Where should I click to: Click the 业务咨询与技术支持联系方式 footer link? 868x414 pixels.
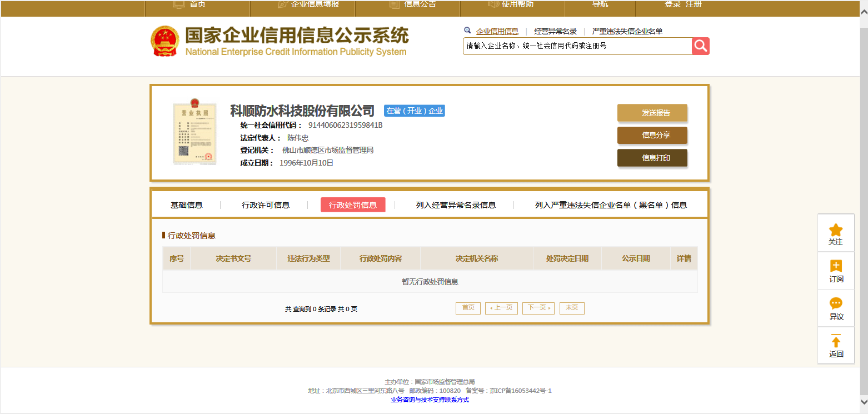pyautogui.click(x=430, y=400)
